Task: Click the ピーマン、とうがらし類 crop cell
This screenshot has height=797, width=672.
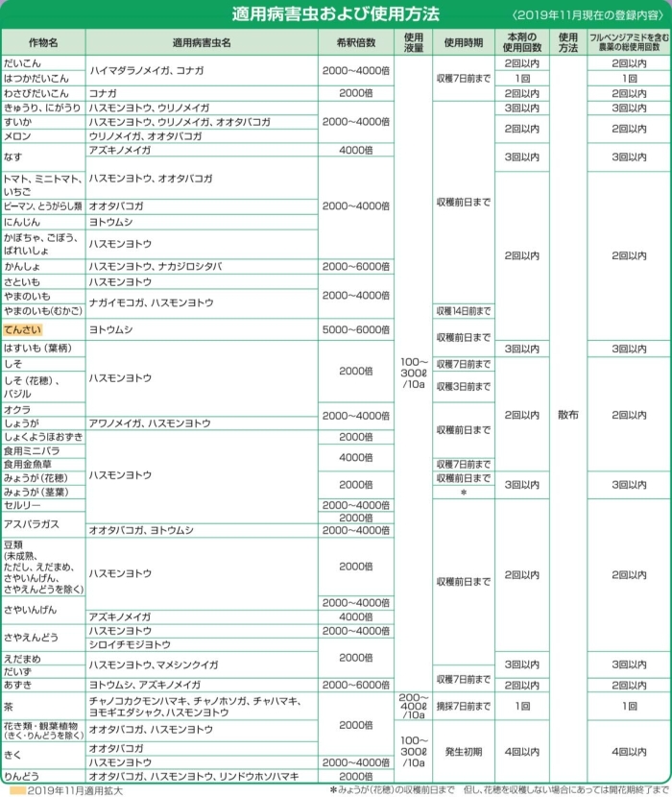Action: 43,206
